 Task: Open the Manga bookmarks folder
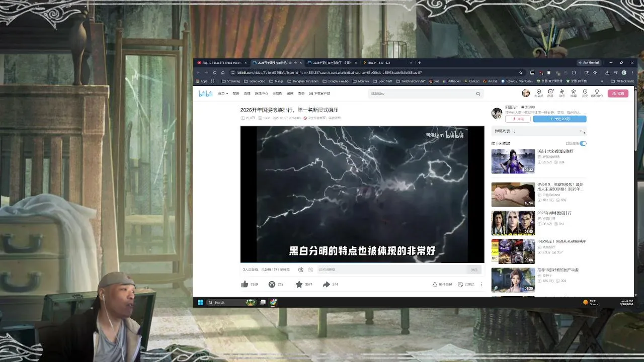(x=276, y=81)
